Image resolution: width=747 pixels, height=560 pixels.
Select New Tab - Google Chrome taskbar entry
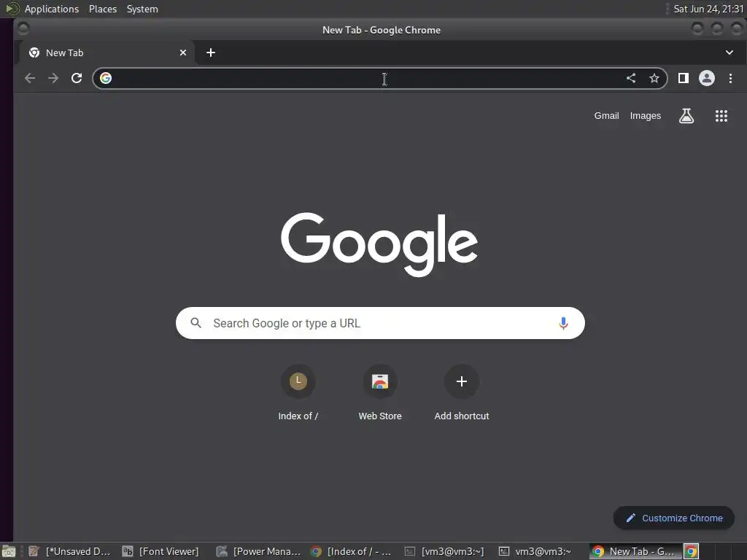634,551
